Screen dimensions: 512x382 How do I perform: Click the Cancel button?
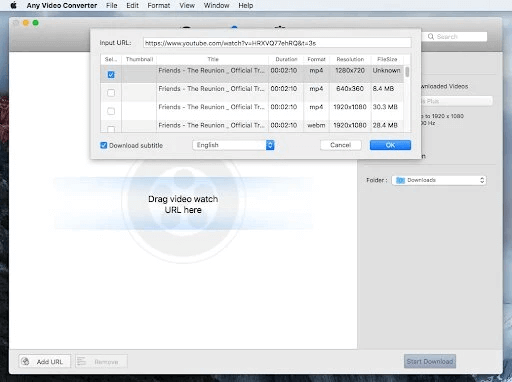click(341, 145)
